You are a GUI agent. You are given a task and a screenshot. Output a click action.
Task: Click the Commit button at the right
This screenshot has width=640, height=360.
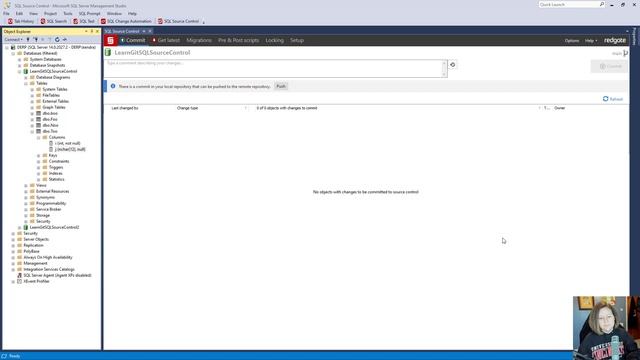tap(609, 66)
